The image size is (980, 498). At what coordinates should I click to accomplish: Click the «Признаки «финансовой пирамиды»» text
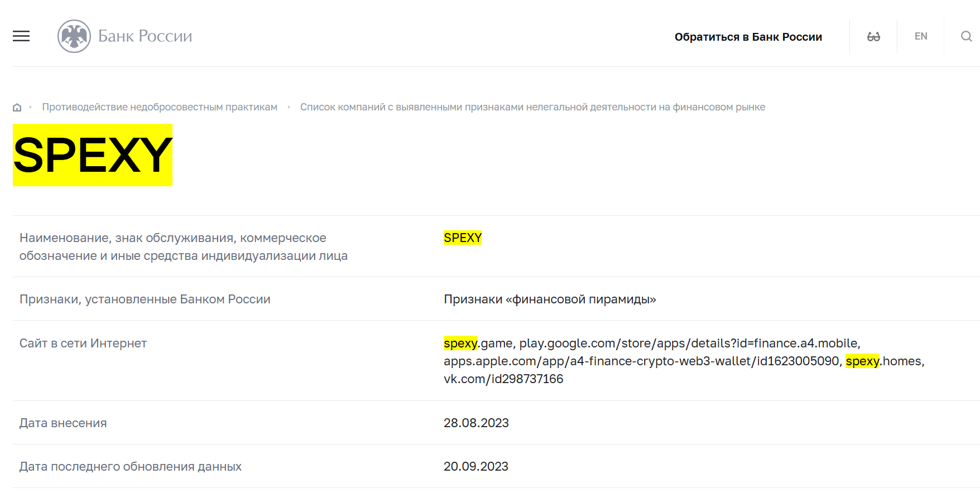click(x=550, y=299)
